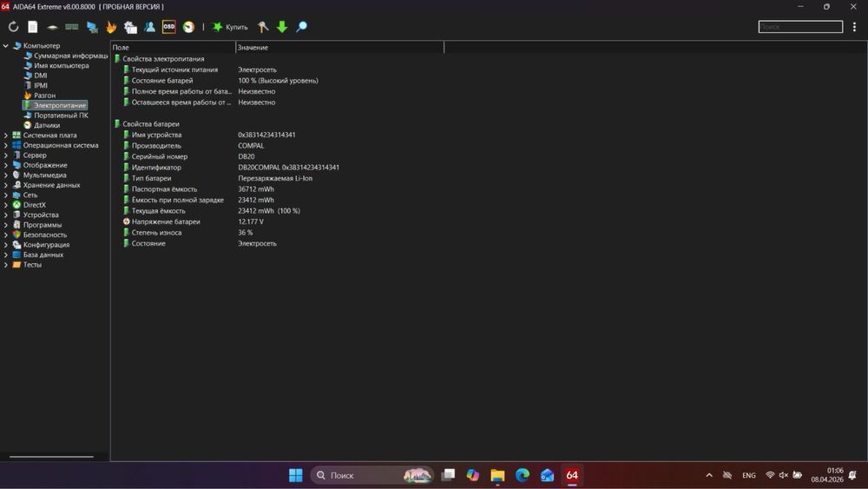Expand the Отображение node
The width and height of the screenshot is (868, 489).
click(6, 165)
